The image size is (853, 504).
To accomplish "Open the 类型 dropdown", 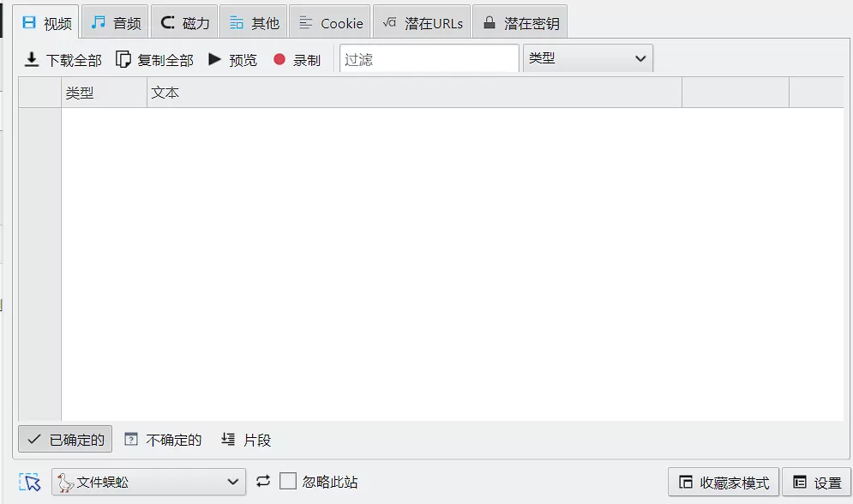I will (x=588, y=57).
